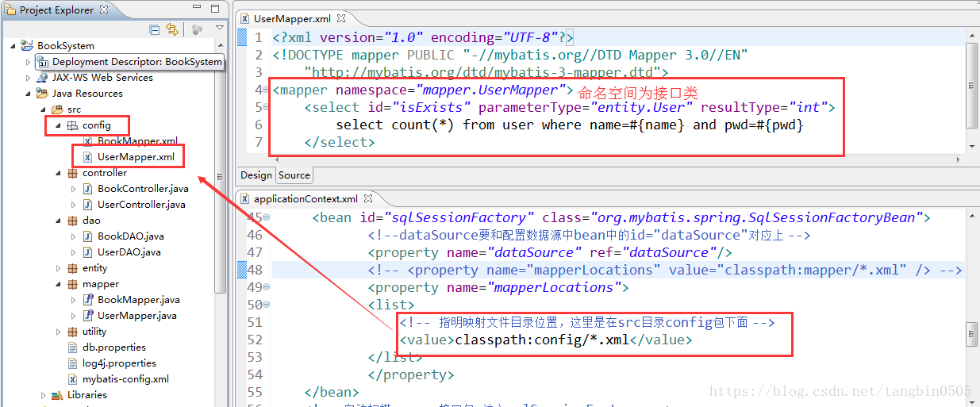Click the Java Resources icon

coord(43,94)
